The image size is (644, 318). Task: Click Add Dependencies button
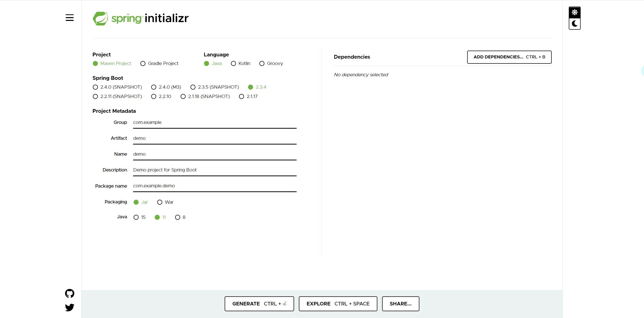click(x=509, y=57)
